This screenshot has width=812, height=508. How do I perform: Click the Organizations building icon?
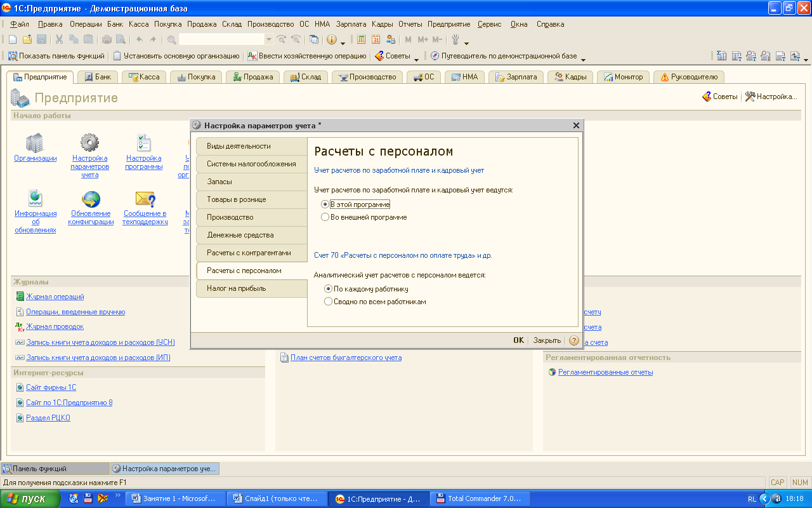[35, 142]
